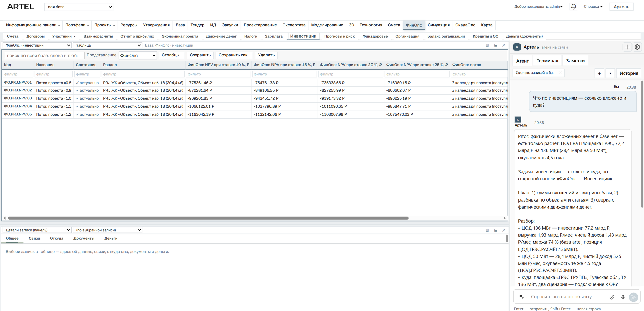Open the Представление 'ФинОпс' dropdown

[138, 55]
